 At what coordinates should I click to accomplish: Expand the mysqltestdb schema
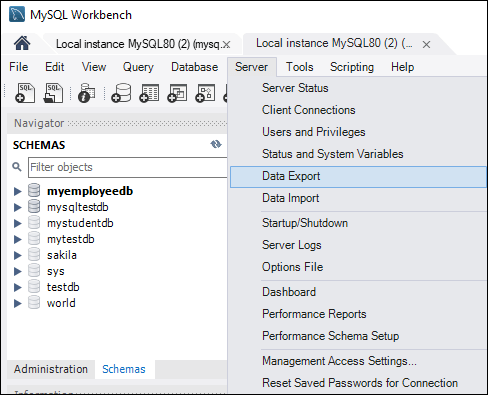[18, 207]
